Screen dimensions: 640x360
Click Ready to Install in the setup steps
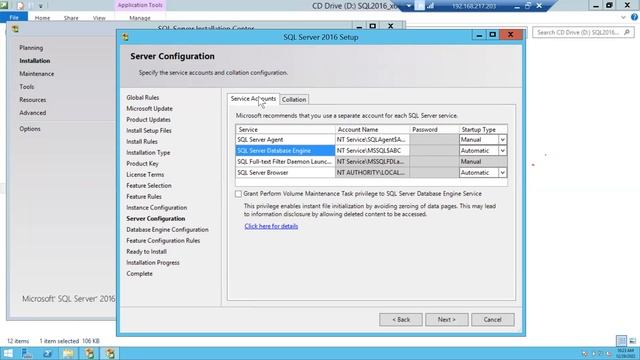[146, 252]
